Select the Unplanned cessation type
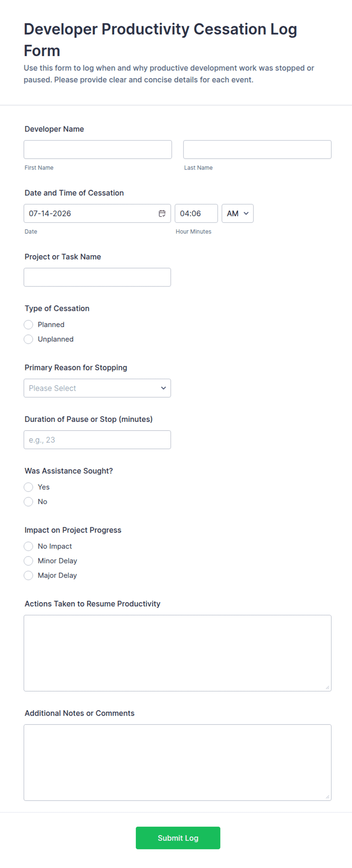 coord(28,339)
